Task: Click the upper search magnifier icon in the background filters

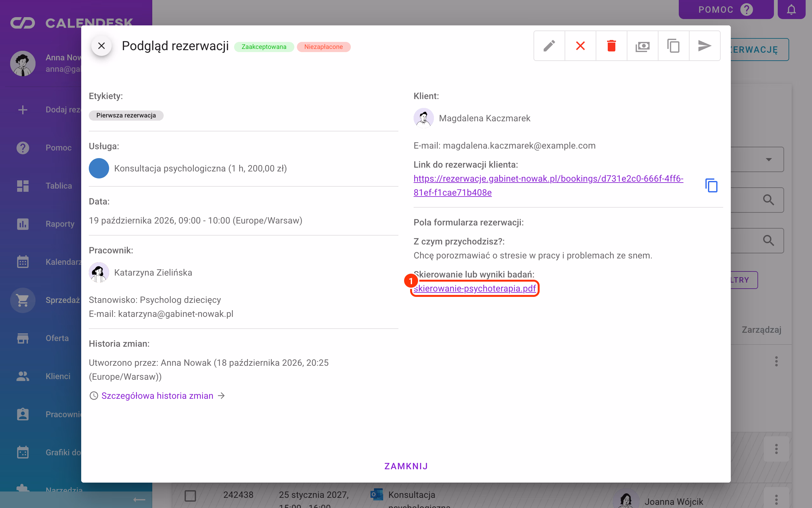Action: (768, 200)
